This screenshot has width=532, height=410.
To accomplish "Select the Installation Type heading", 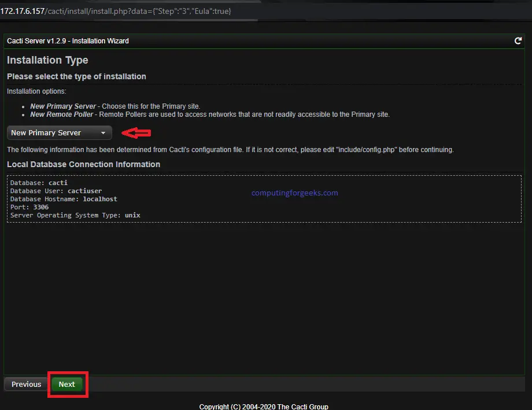I will pos(47,60).
